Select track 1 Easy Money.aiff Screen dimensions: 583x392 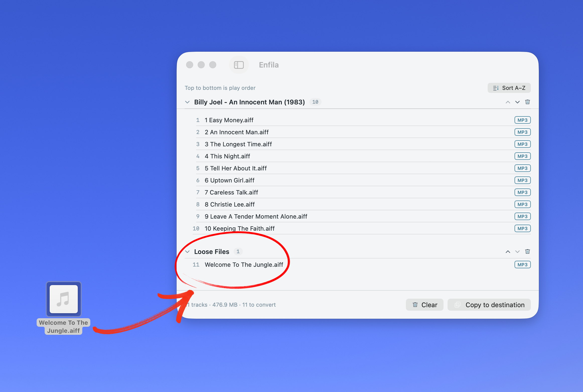click(x=361, y=120)
